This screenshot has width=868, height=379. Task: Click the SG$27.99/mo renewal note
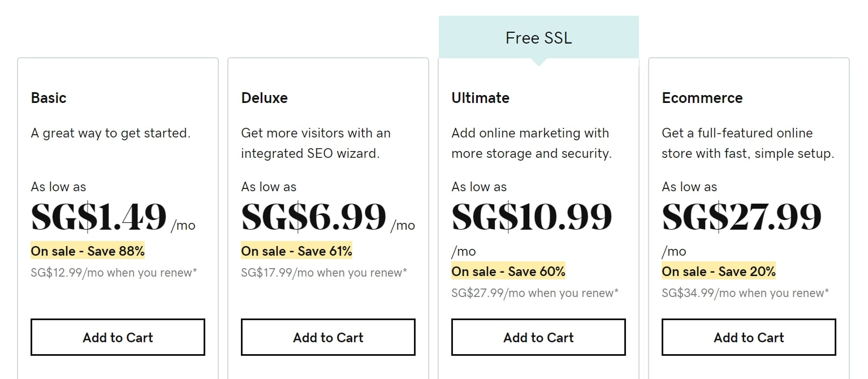(535, 293)
